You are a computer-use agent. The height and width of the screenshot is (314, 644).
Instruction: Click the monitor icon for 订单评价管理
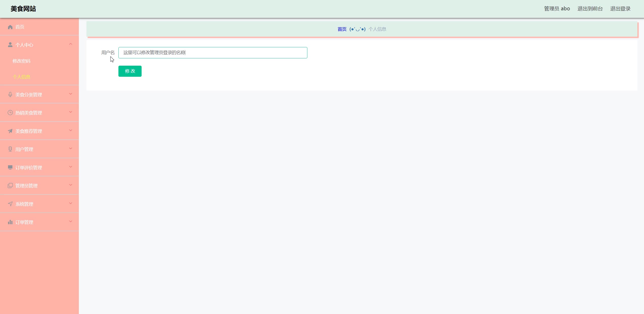point(10,168)
